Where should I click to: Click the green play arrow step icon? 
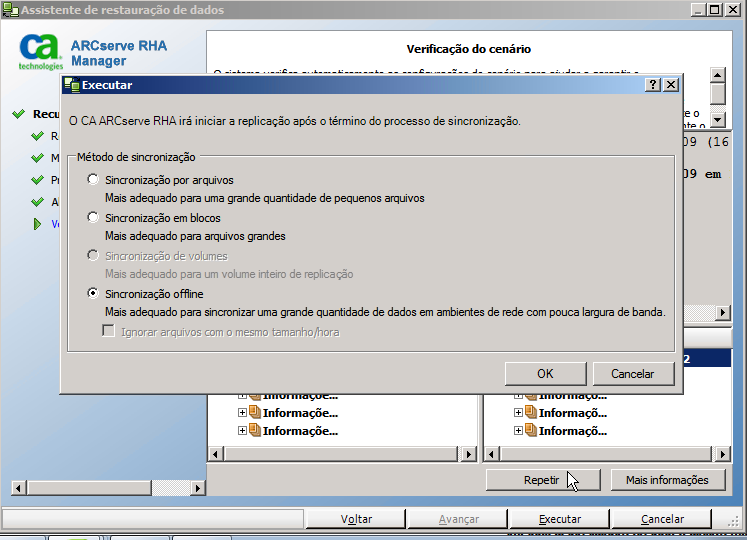[37, 224]
